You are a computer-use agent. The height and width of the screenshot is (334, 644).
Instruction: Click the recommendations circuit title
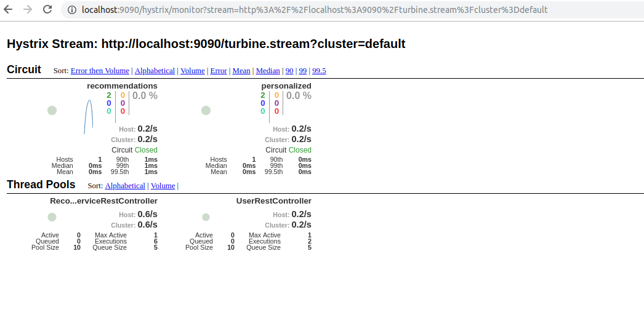[122, 85]
